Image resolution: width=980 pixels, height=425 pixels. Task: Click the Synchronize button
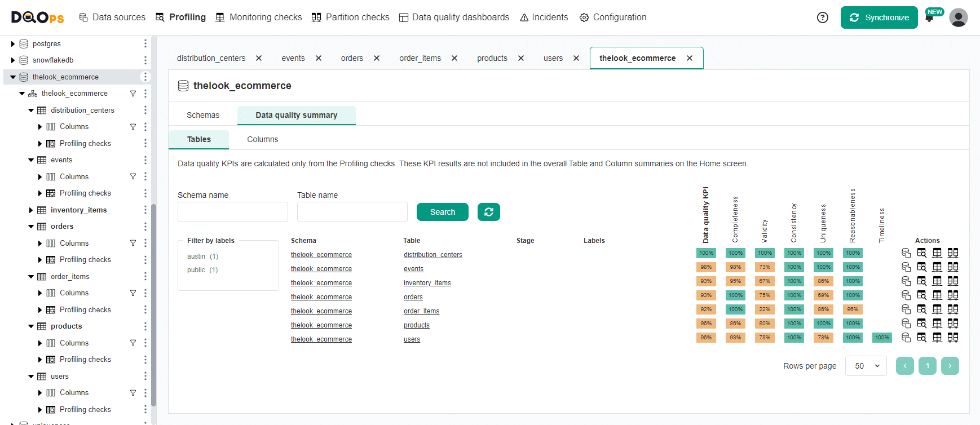pos(879,17)
